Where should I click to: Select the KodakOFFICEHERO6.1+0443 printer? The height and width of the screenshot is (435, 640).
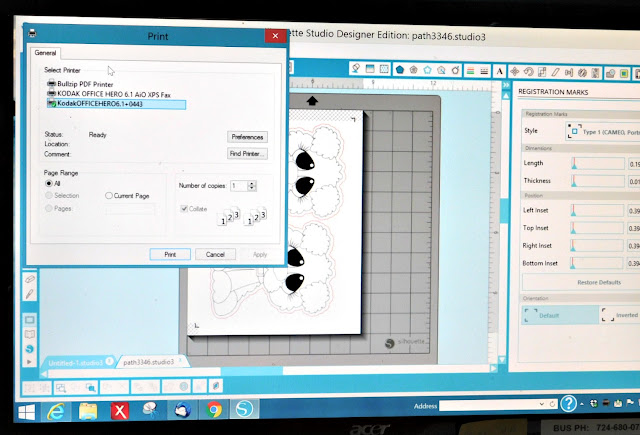coord(116,104)
